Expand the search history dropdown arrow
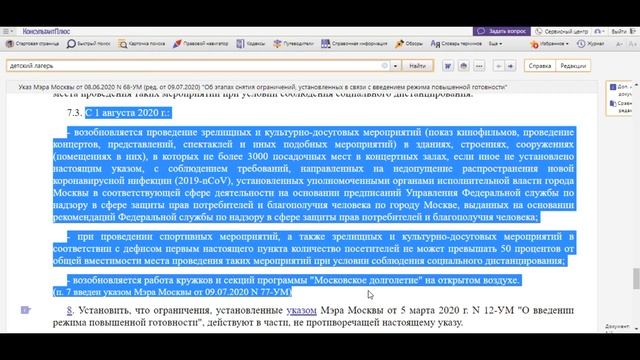Image resolution: width=640 pixels, height=360 pixels. [x=395, y=66]
